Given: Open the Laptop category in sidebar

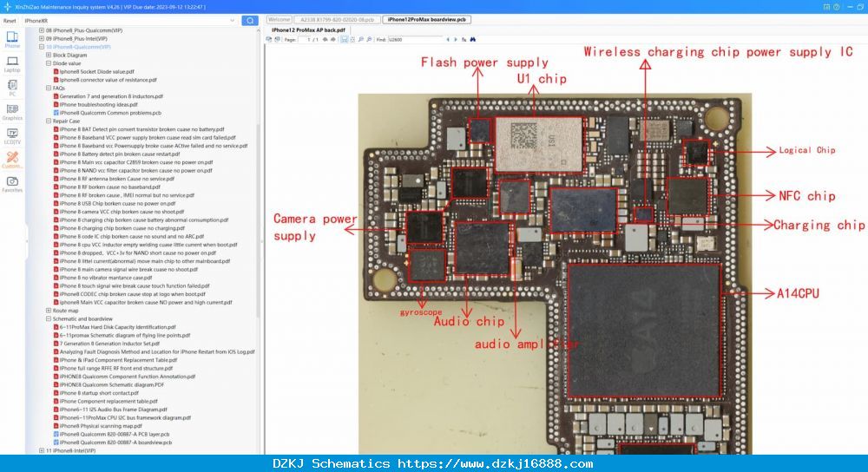Looking at the screenshot, I should tap(12, 64).
